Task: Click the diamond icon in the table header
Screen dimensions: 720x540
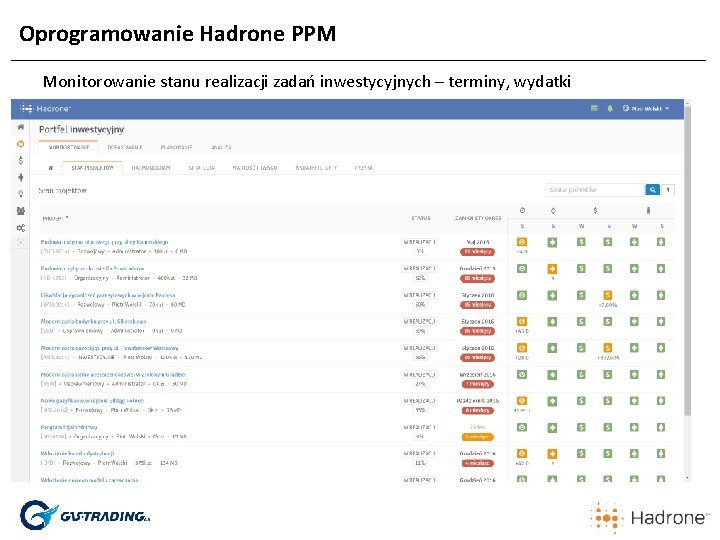Action: coord(553,210)
